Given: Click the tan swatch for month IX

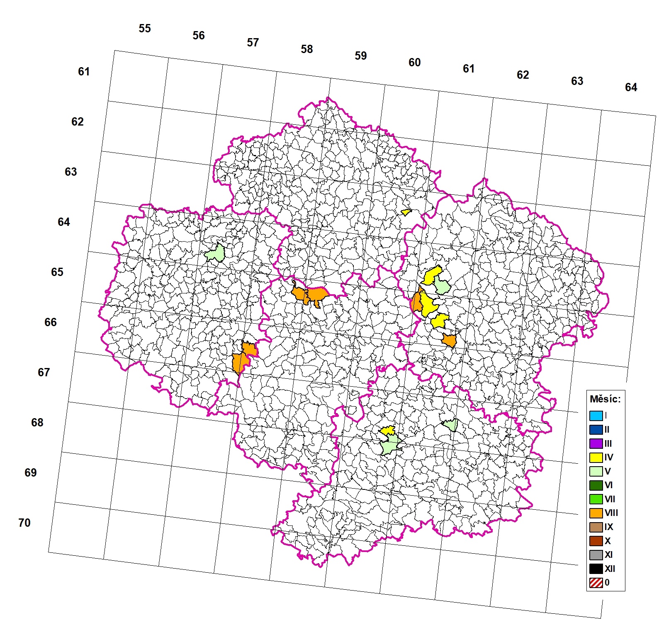Looking at the screenshot, I should coord(596,527).
